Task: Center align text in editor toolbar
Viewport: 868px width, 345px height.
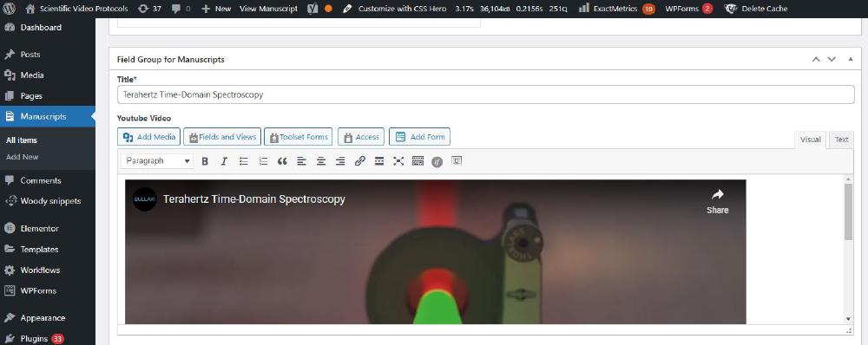Action: 321,161
